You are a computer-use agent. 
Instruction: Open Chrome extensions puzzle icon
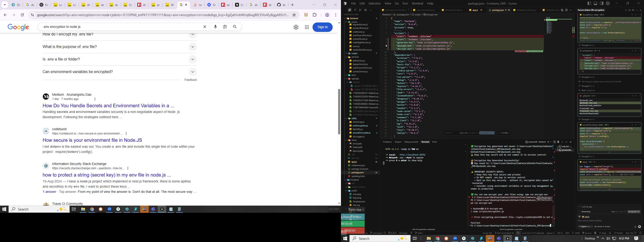pyautogui.click(x=314, y=15)
